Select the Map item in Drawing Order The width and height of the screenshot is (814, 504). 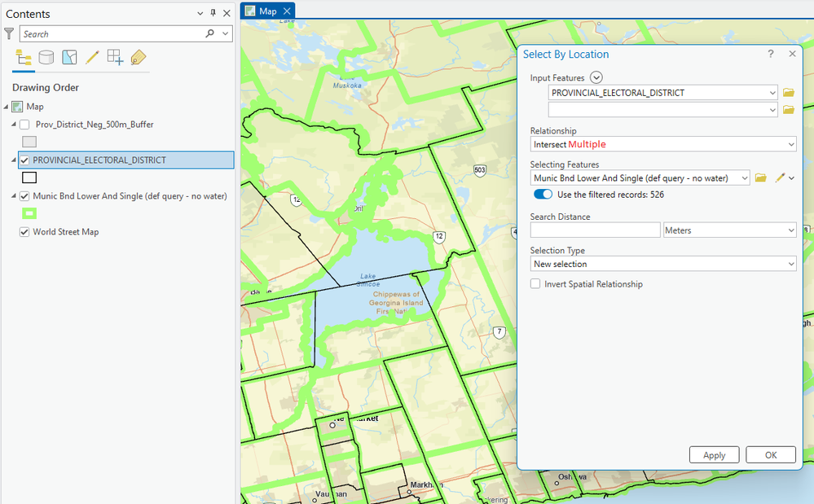click(35, 107)
